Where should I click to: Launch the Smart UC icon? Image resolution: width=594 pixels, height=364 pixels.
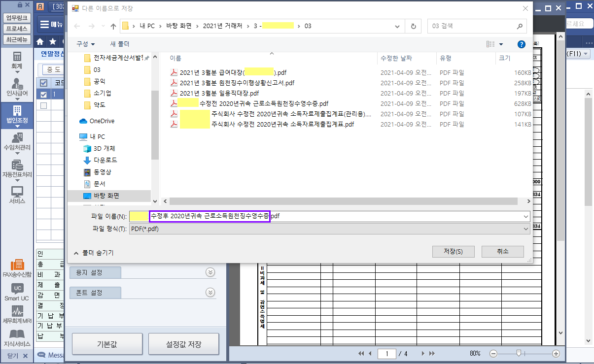coord(17,290)
